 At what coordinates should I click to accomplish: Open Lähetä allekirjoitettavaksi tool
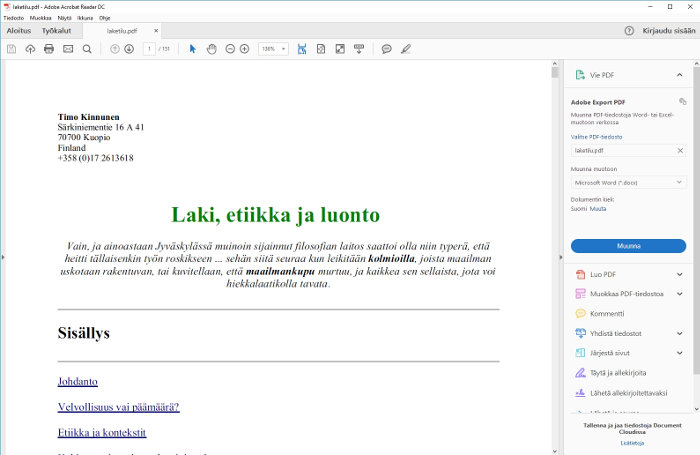pyautogui.click(x=621, y=393)
